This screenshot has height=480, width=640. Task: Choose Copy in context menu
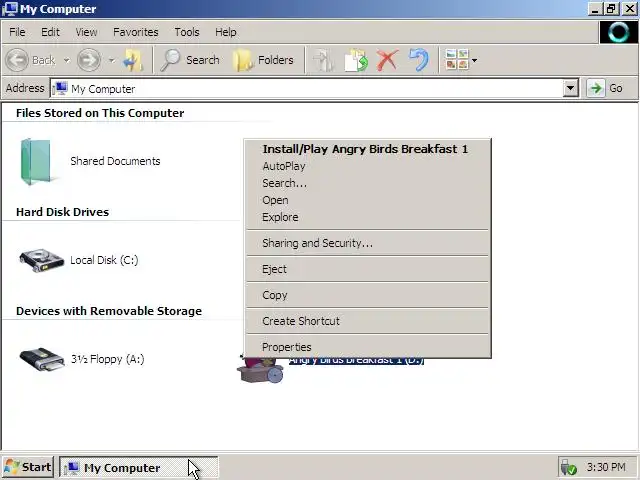click(367, 295)
